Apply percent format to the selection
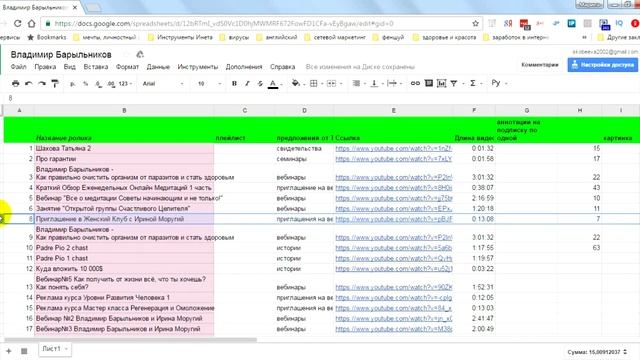 click(86, 84)
